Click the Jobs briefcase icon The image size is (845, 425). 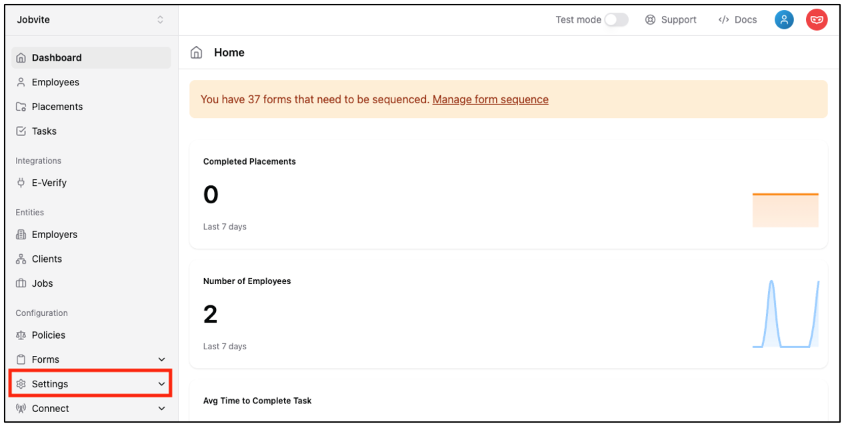point(21,283)
